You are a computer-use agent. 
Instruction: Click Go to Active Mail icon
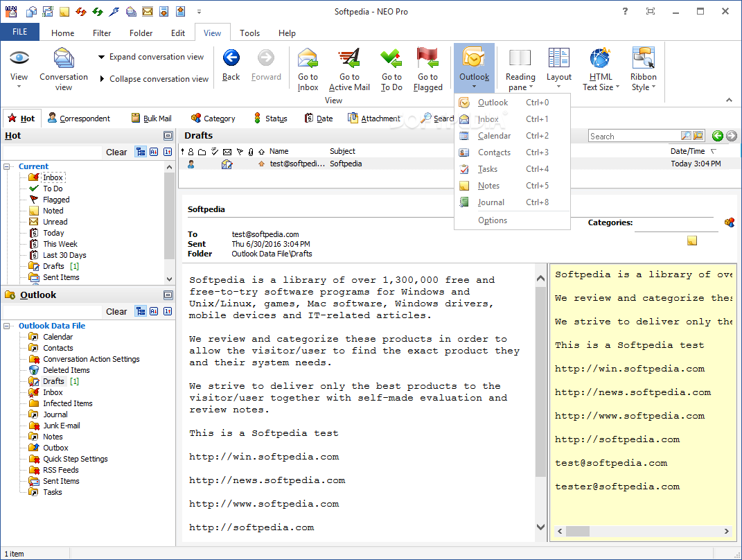tap(349, 69)
